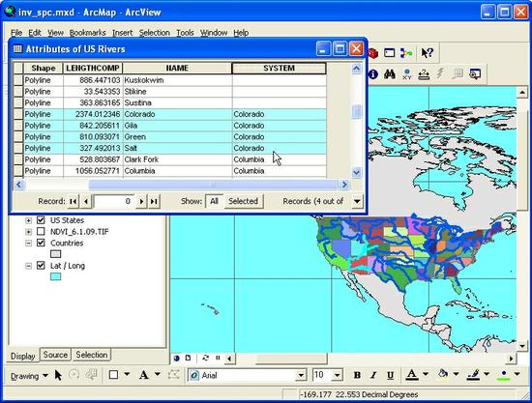Image resolution: width=532 pixels, height=403 pixels.
Task: Choose the rectangle drawing tool
Action: click(x=114, y=375)
